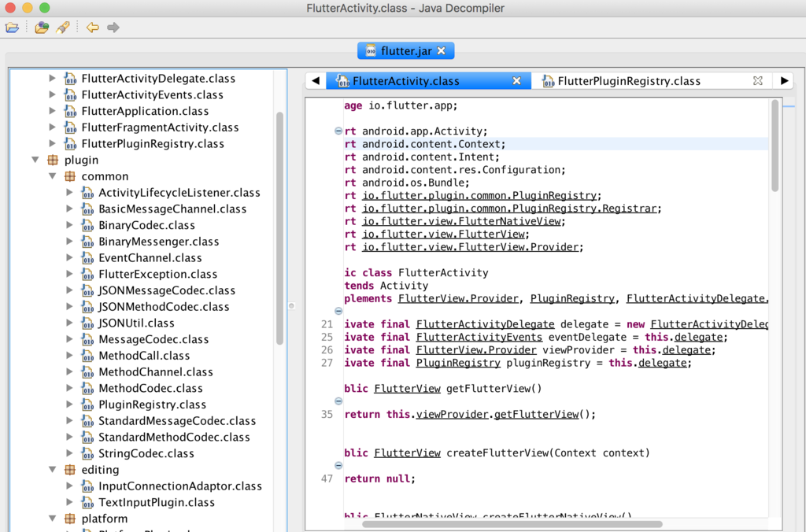Screen dimensions: 806x532
Task: Collapse the imports fold marker
Action: [338, 131]
